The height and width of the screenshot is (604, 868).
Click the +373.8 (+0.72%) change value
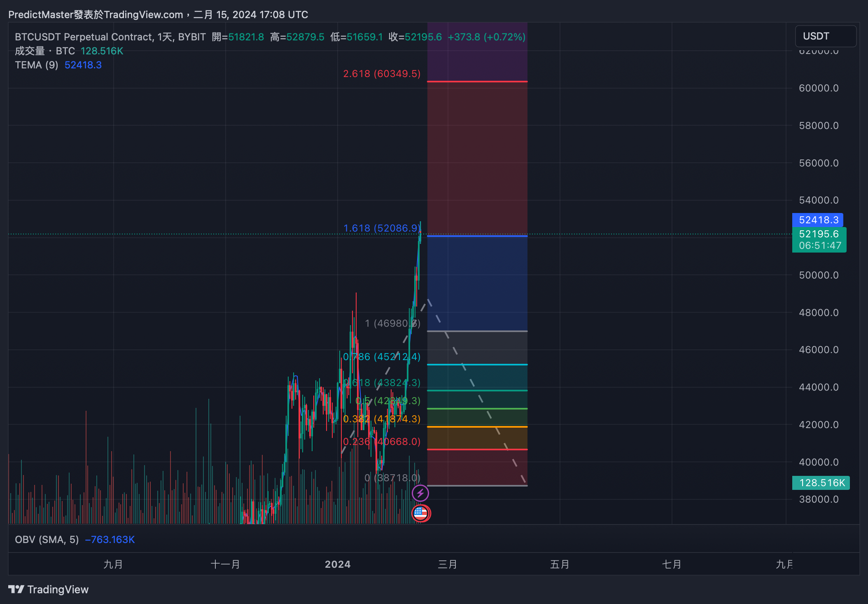[487, 37]
